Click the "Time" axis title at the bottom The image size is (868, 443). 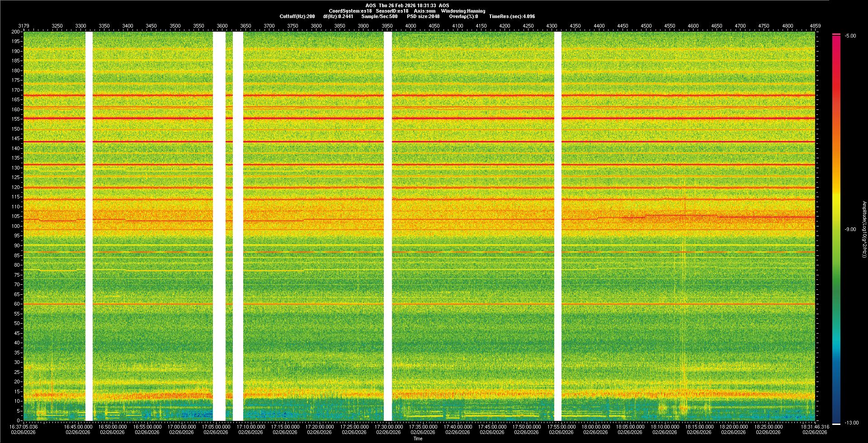(418, 438)
